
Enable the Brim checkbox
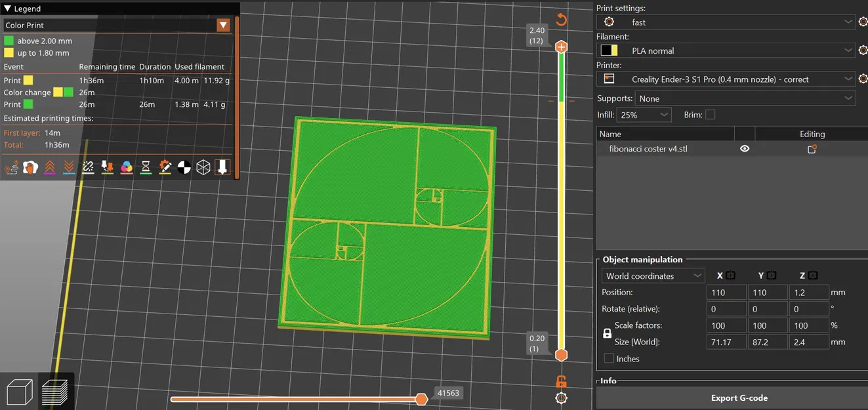710,115
